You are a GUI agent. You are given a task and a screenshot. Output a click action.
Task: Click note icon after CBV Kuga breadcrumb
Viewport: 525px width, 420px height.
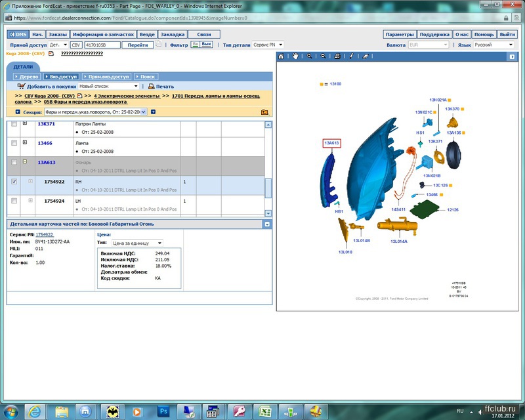point(79,96)
